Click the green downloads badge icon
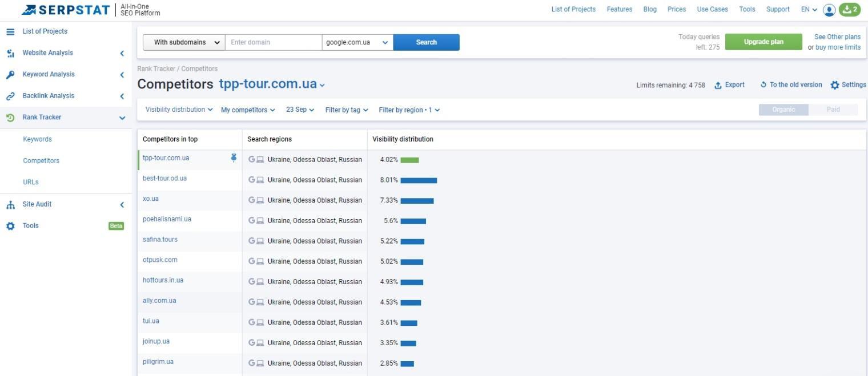Viewport: 868px width, 376px height. pos(850,10)
